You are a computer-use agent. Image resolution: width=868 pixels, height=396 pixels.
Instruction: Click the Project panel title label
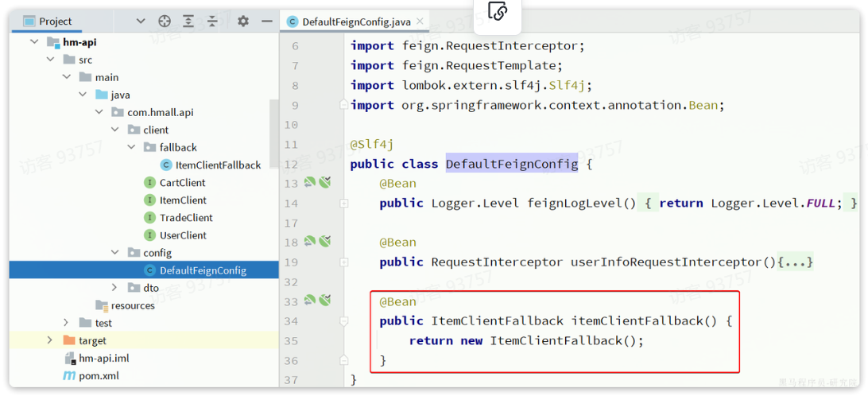tap(56, 21)
